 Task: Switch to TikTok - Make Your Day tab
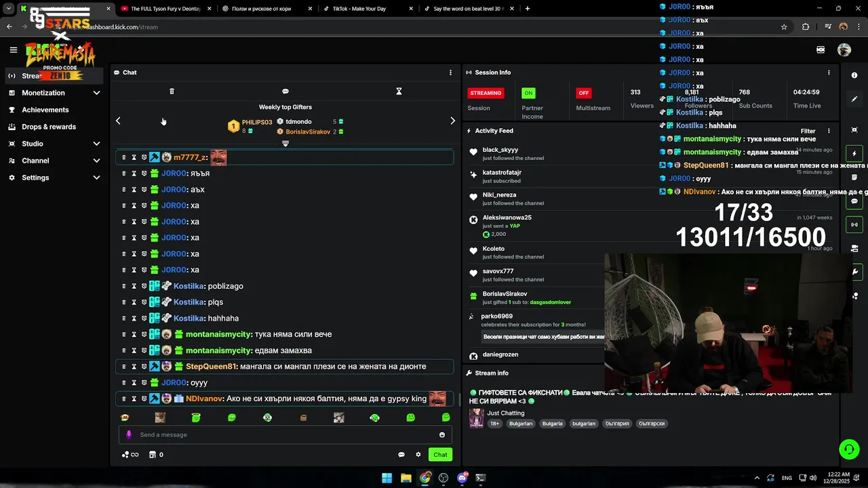tap(366, 9)
